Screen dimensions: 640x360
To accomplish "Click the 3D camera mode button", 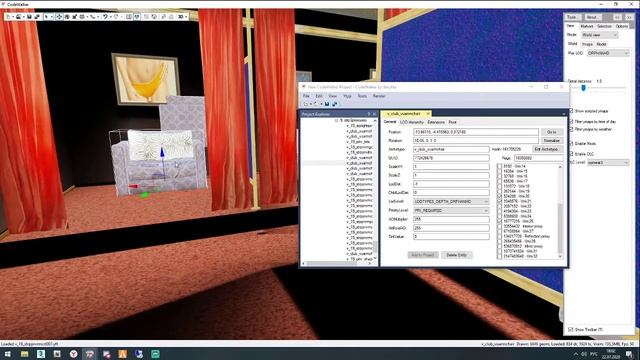I will [180, 17].
